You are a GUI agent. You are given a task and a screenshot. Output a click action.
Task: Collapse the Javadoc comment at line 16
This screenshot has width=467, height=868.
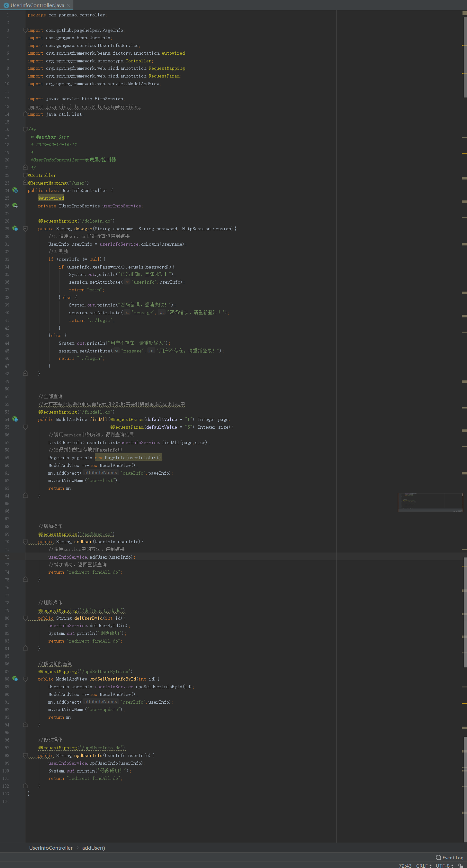click(25, 129)
